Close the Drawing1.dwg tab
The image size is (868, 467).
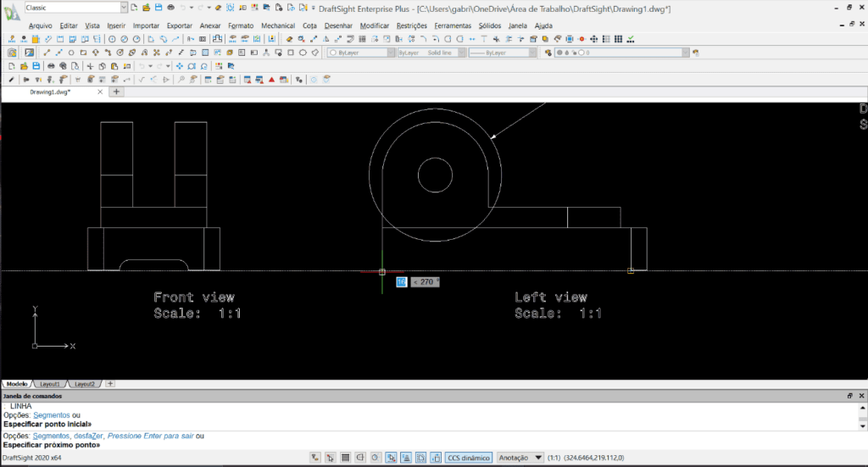[x=100, y=92]
